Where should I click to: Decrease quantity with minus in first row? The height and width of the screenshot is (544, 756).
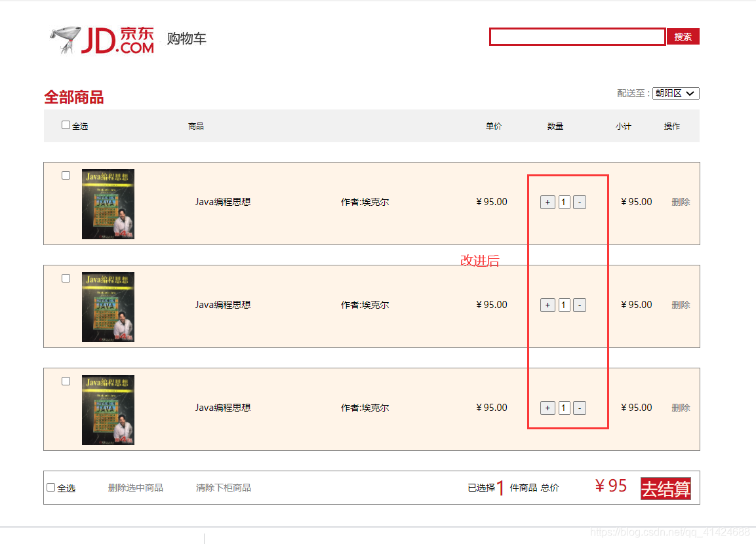[x=580, y=203]
